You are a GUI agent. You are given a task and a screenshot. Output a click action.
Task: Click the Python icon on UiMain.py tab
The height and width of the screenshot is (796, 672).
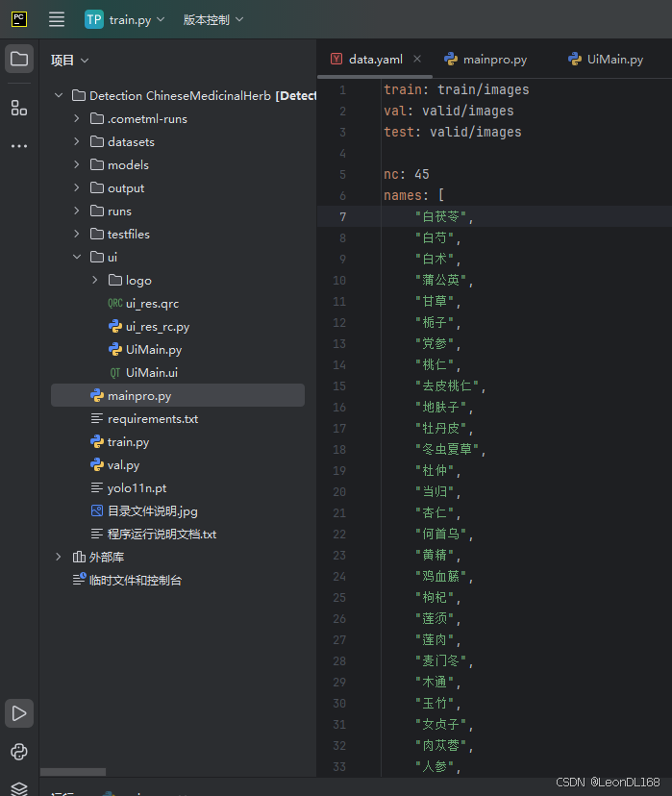575,60
